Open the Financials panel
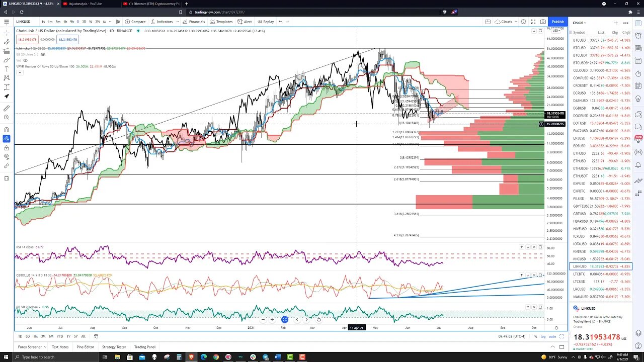The height and width of the screenshot is (362, 644). 194,22
